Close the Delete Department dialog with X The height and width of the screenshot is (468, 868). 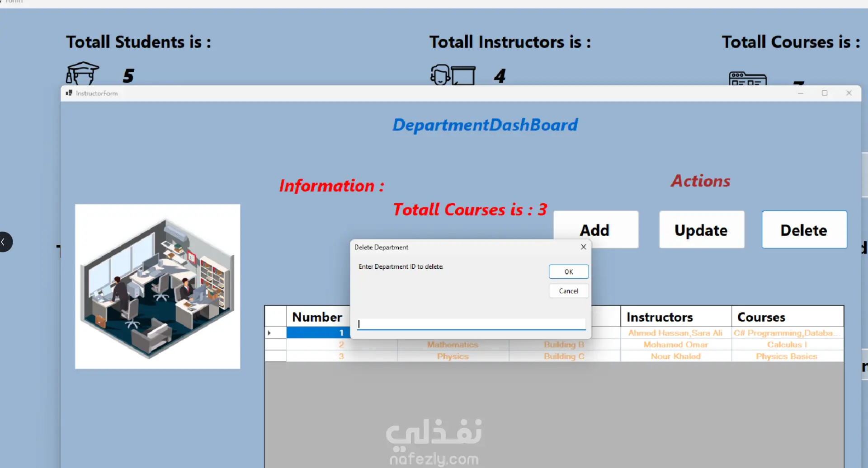[583, 247]
